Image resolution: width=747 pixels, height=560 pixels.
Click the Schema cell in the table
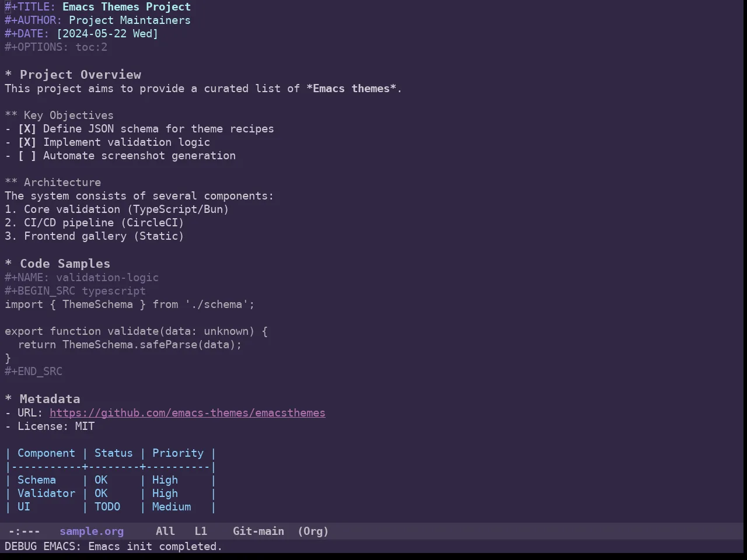click(37, 480)
